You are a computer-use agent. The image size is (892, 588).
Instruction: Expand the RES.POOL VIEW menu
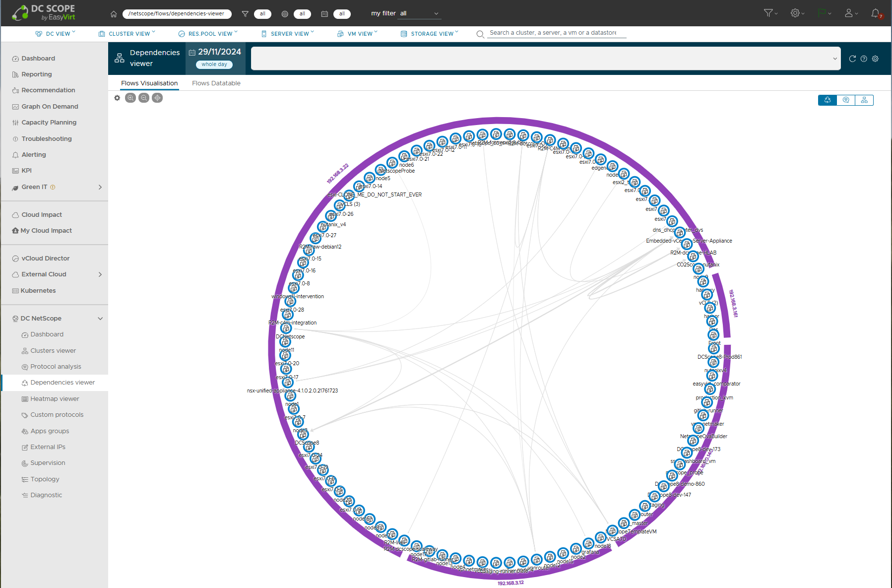[208, 34]
